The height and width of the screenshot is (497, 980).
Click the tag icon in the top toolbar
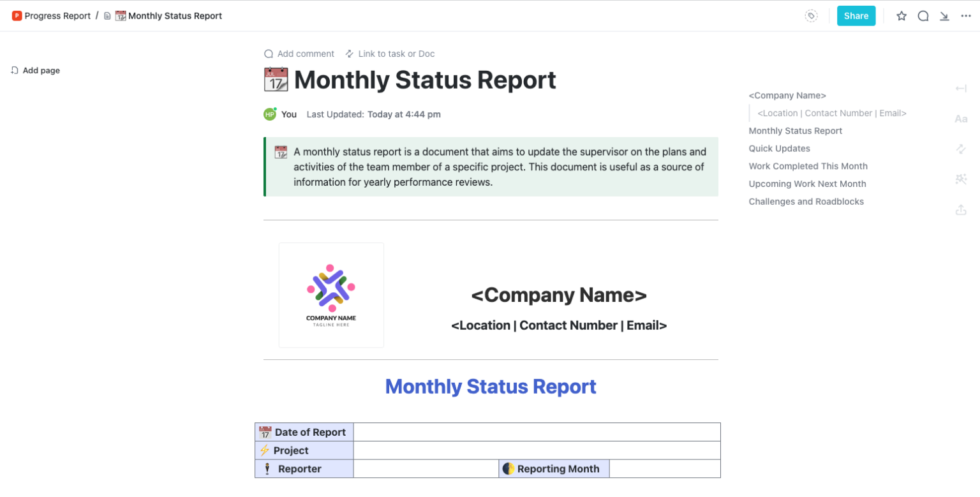tap(811, 16)
